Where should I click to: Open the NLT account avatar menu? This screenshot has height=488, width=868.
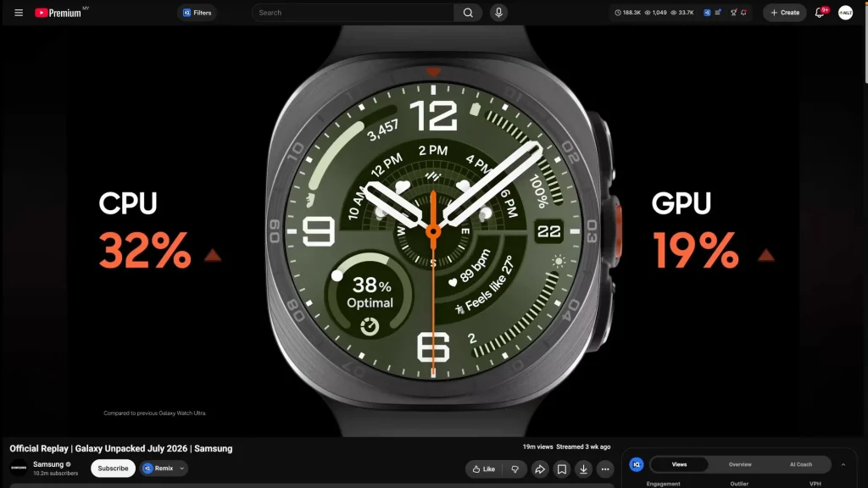coord(845,13)
